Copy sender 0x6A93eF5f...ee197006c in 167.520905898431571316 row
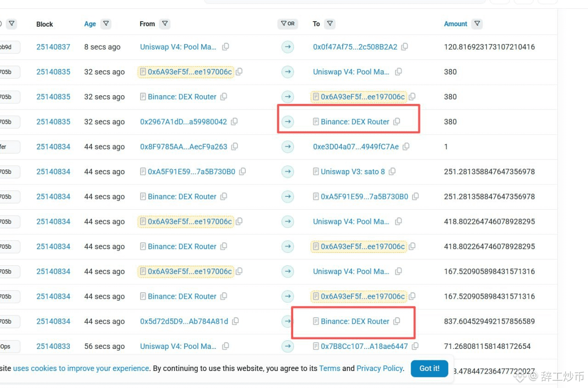The image size is (588, 388). point(239,271)
